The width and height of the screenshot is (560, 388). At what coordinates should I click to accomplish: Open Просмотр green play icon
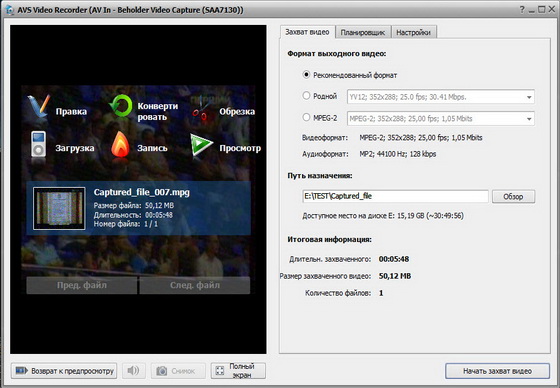(x=201, y=145)
